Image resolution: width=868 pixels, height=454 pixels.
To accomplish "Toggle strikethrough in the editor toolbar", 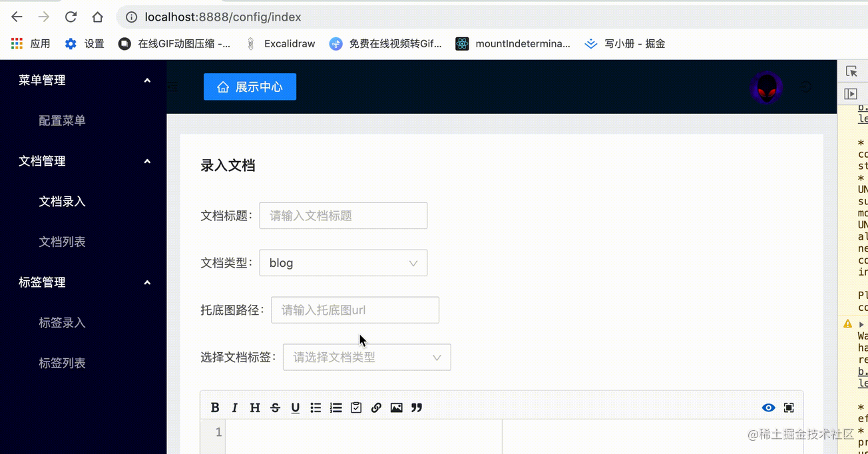I will pos(275,407).
